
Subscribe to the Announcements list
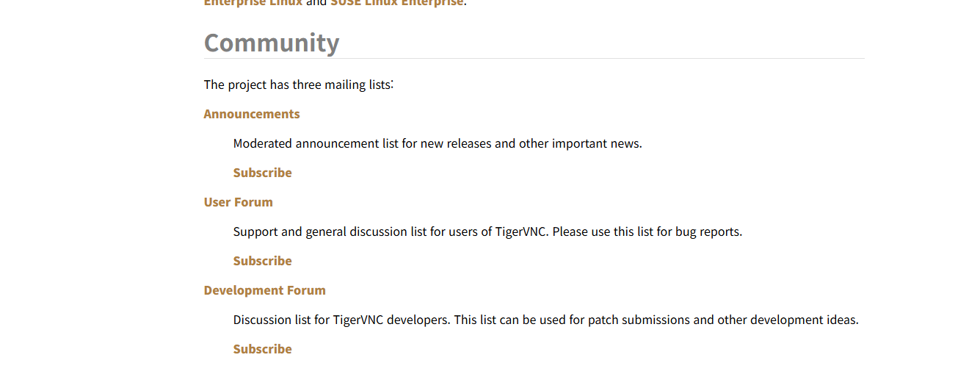263,173
